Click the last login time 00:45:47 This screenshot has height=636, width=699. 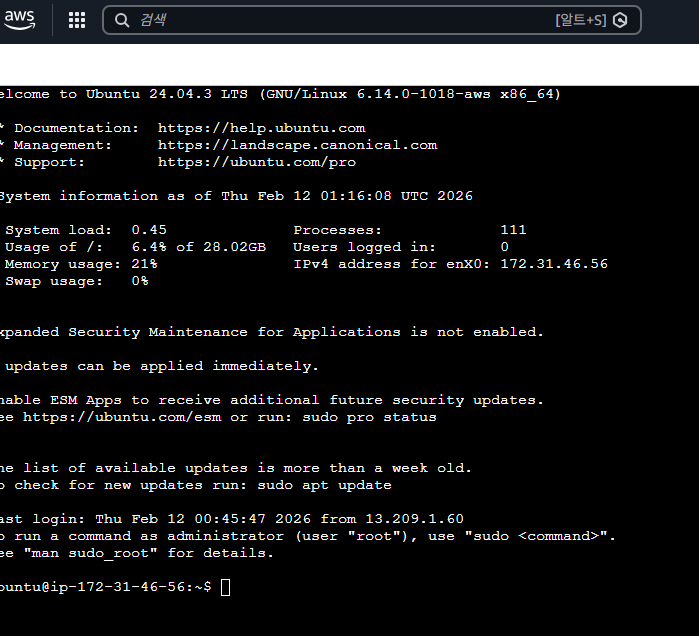tap(230, 519)
